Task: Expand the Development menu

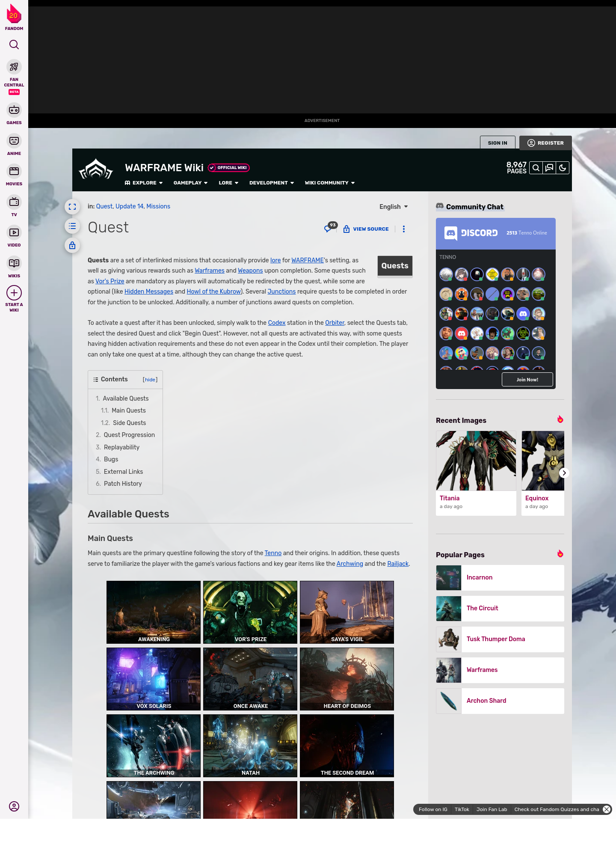Action: [272, 183]
